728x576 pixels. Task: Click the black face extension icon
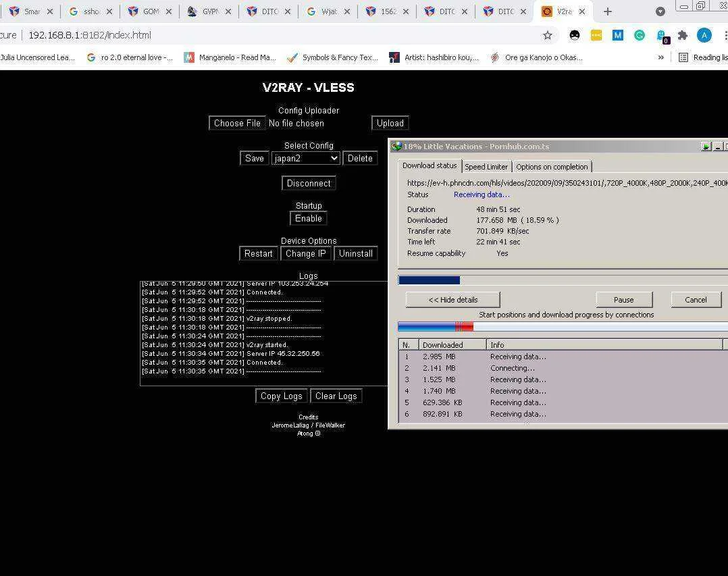tap(574, 35)
